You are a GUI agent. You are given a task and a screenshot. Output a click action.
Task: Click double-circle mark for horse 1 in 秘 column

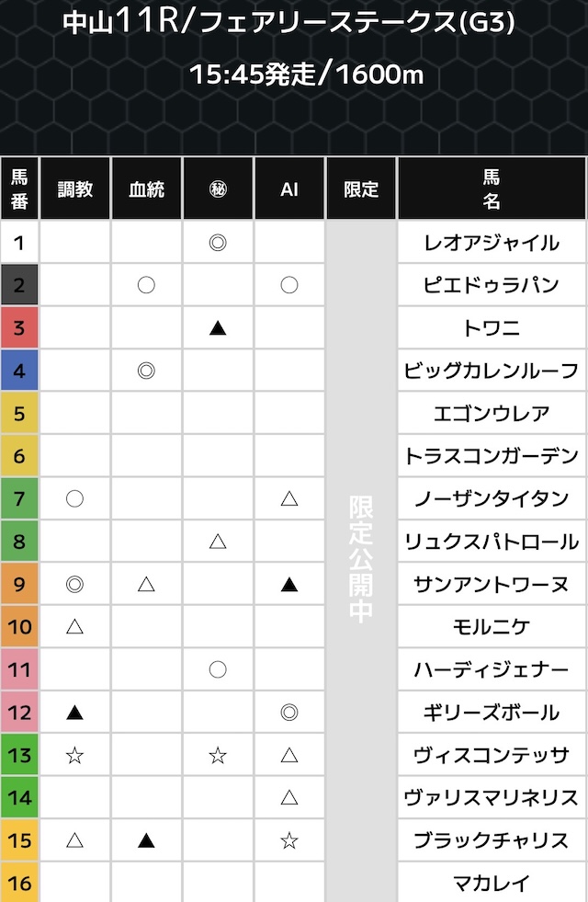218,243
